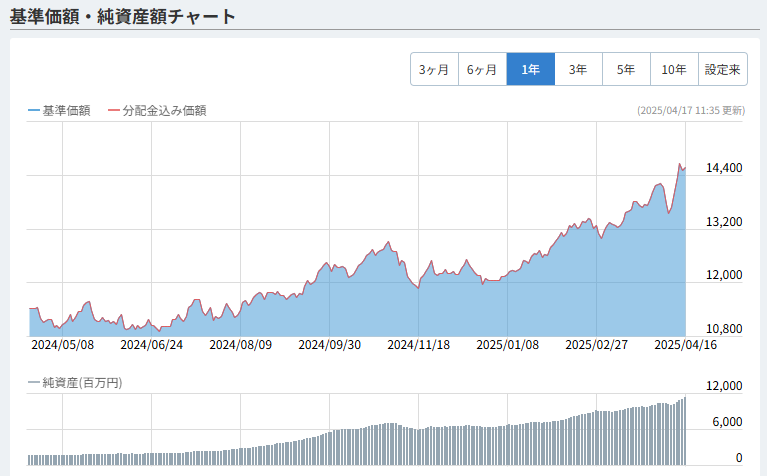
Task: Select the highlighted 1年 tab
Action: coord(531,69)
